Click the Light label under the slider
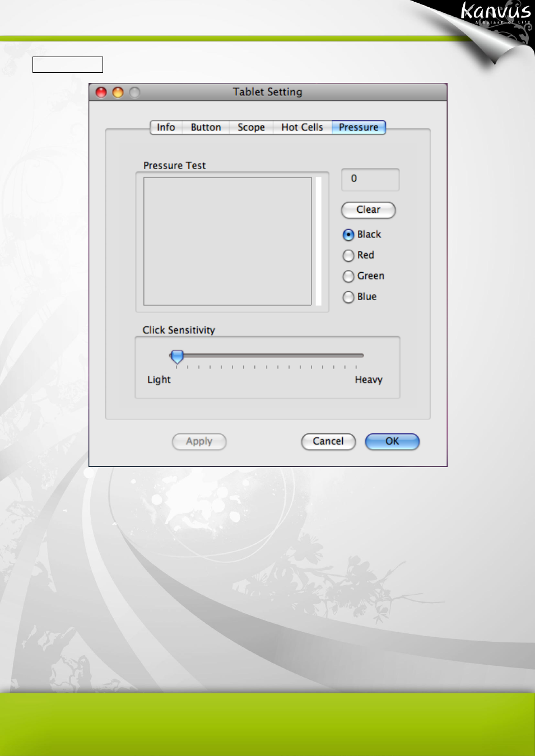 tap(159, 380)
